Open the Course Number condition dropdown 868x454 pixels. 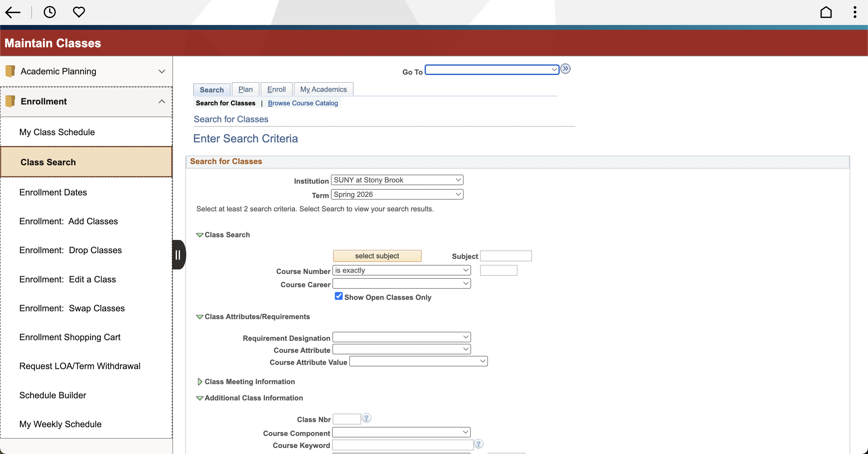(401, 270)
